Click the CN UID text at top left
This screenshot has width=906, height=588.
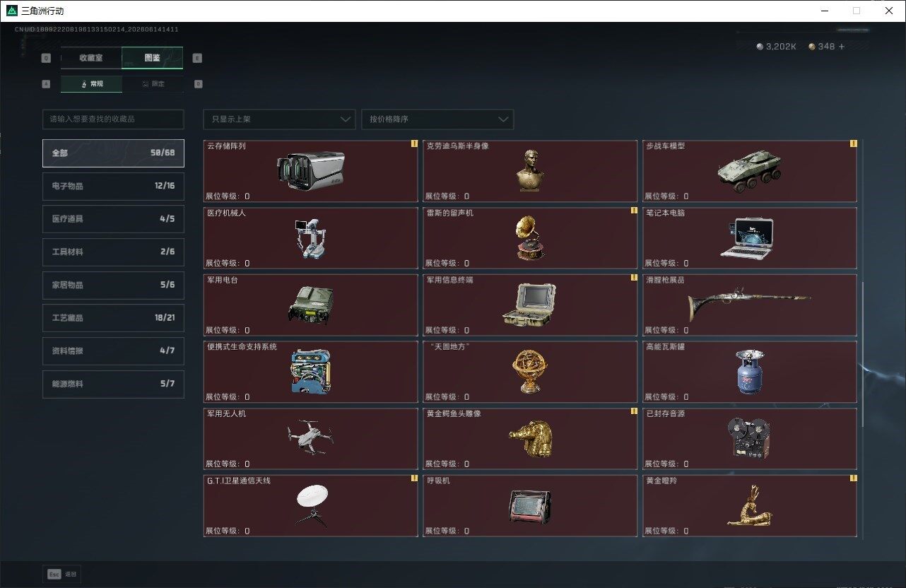(96, 30)
